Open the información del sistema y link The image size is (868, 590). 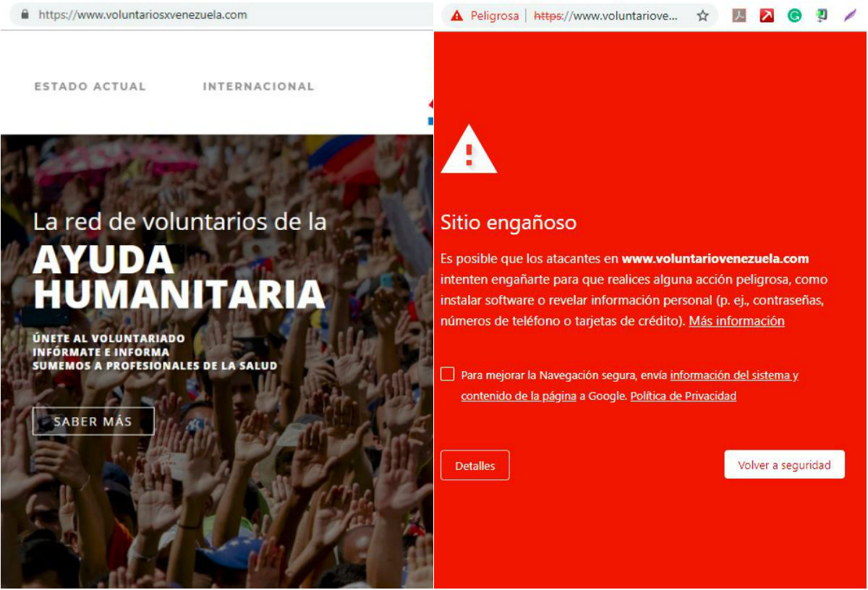(734, 375)
